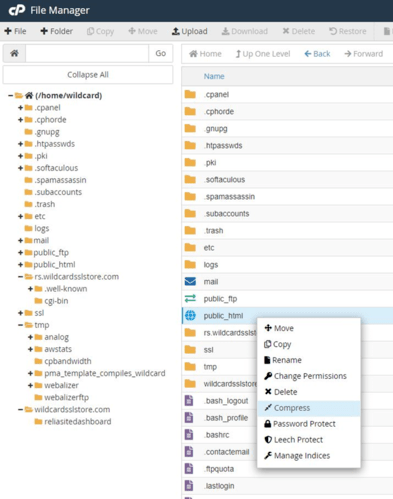Click the globe icon for public_html
This screenshot has width=393, height=499.
pos(190,315)
